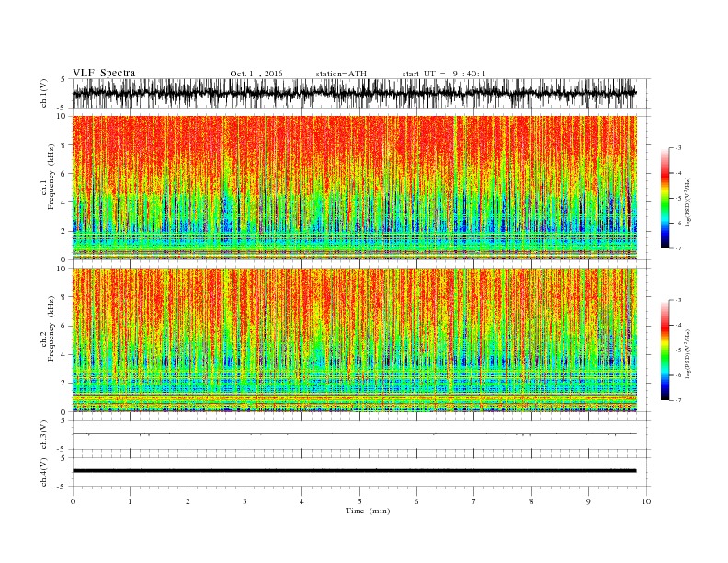Click the "-7" tick on lower color bar
728x563 pixels.
point(677,400)
